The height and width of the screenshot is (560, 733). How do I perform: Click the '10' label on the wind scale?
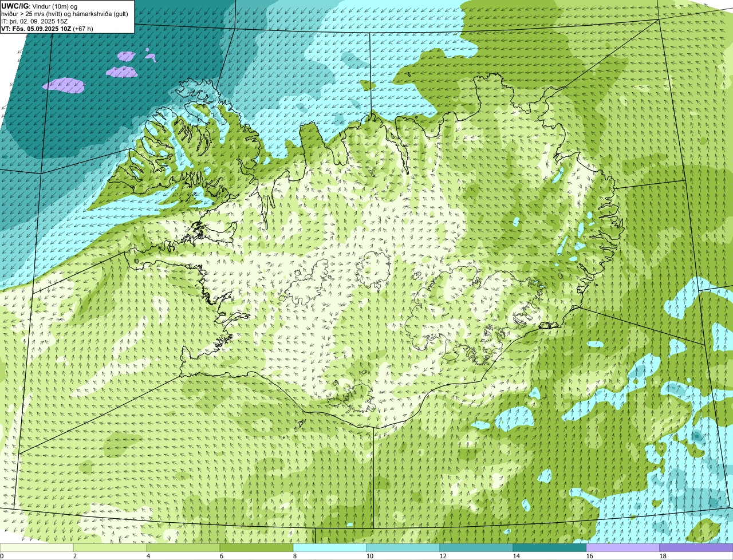coord(370,556)
